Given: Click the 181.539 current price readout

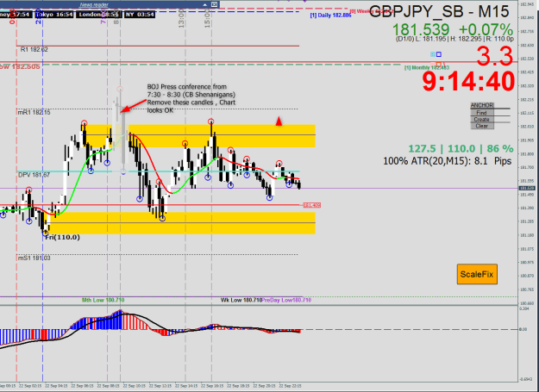Looking at the screenshot, I should click(x=420, y=29).
